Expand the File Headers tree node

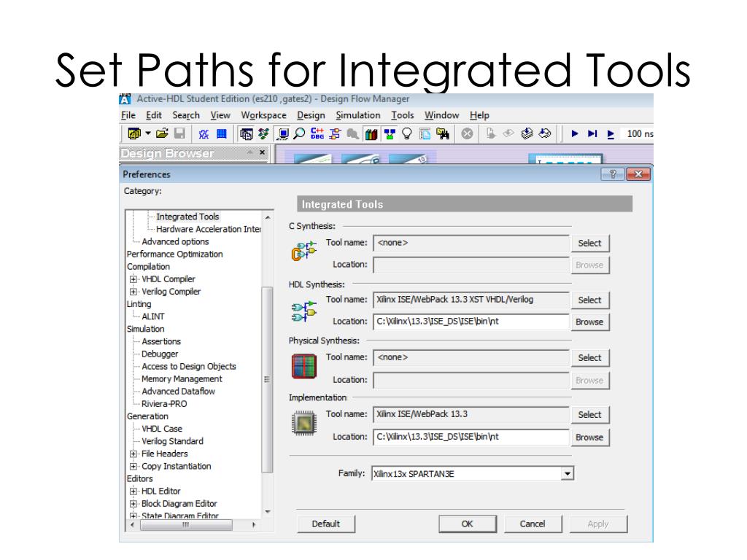tap(133, 454)
